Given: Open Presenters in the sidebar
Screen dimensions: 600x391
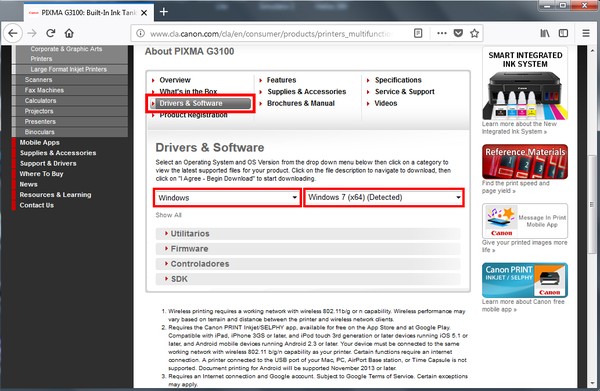Looking at the screenshot, I should pyautogui.click(x=70, y=122).
